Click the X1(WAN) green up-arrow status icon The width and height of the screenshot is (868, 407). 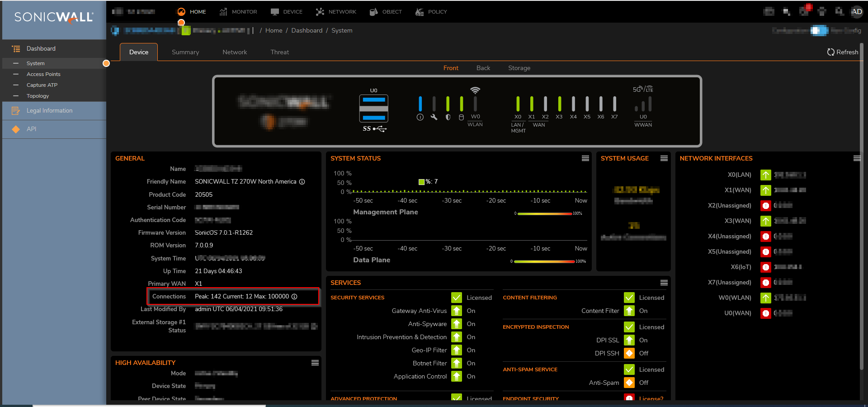click(x=766, y=190)
